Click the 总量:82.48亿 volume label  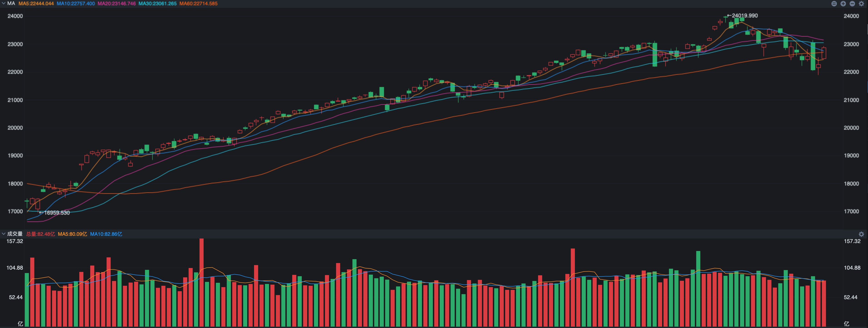(x=40, y=234)
